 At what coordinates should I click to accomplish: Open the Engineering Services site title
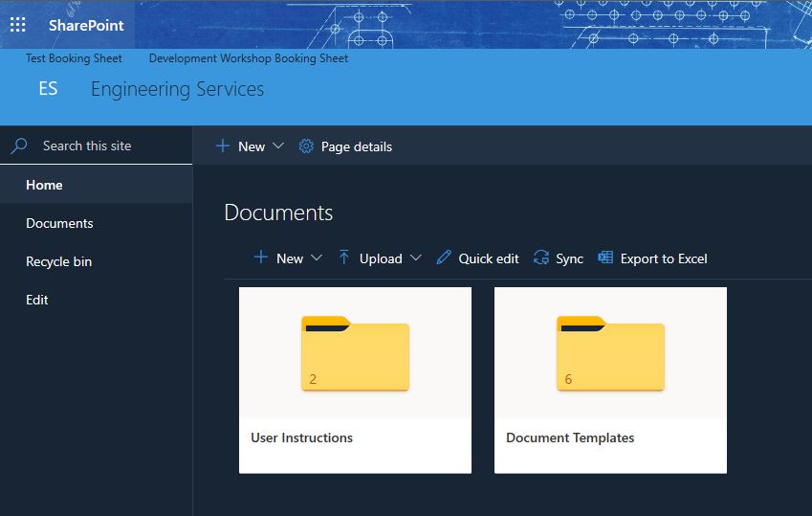point(177,89)
